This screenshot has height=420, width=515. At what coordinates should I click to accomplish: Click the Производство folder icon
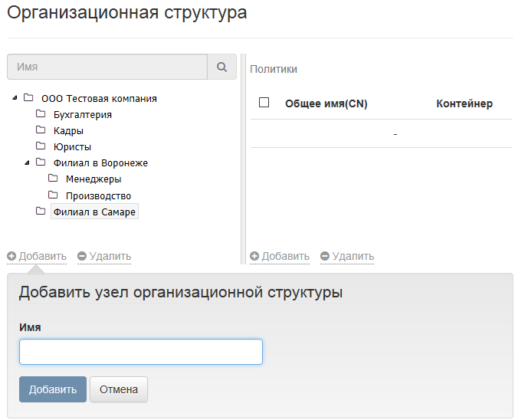pyautogui.click(x=53, y=195)
